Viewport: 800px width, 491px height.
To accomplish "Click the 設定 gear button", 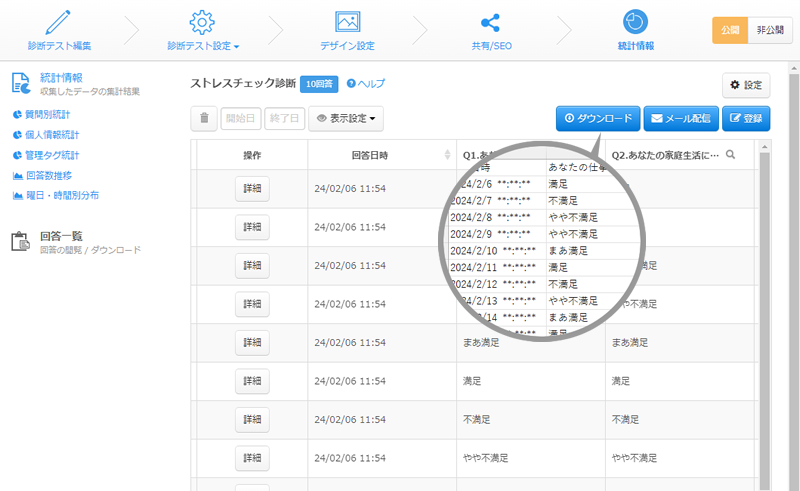I will (x=745, y=85).
